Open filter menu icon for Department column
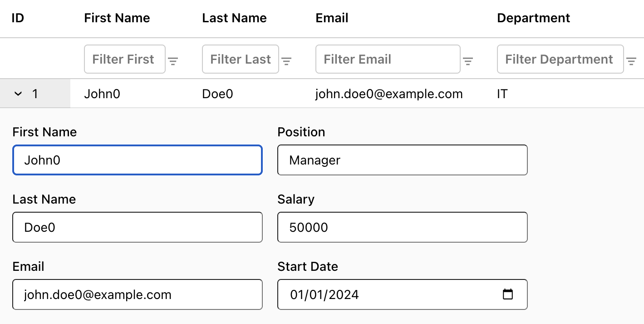Image resolution: width=644 pixels, height=324 pixels. click(x=631, y=61)
